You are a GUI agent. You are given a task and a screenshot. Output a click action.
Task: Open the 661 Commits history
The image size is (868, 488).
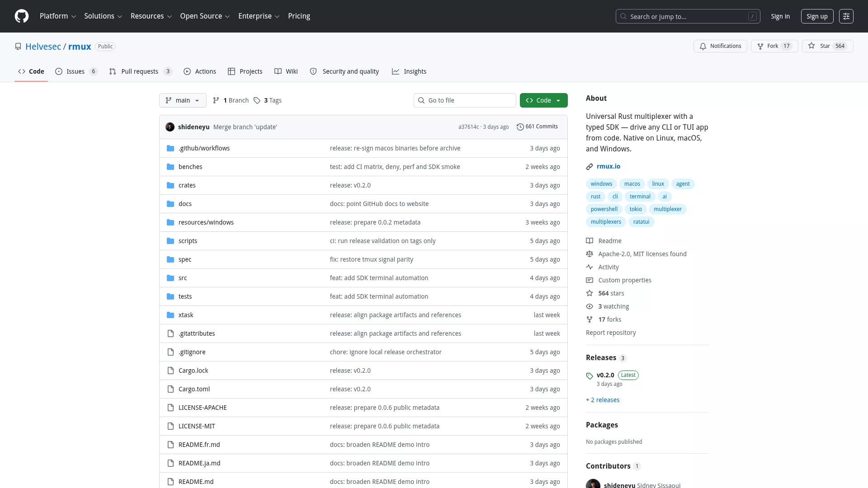coord(537,127)
